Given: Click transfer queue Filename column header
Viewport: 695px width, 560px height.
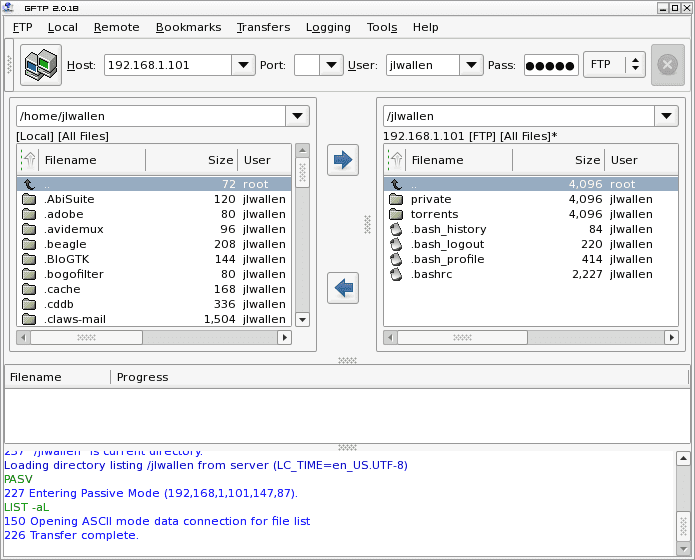Looking at the screenshot, I should coord(57,377).
